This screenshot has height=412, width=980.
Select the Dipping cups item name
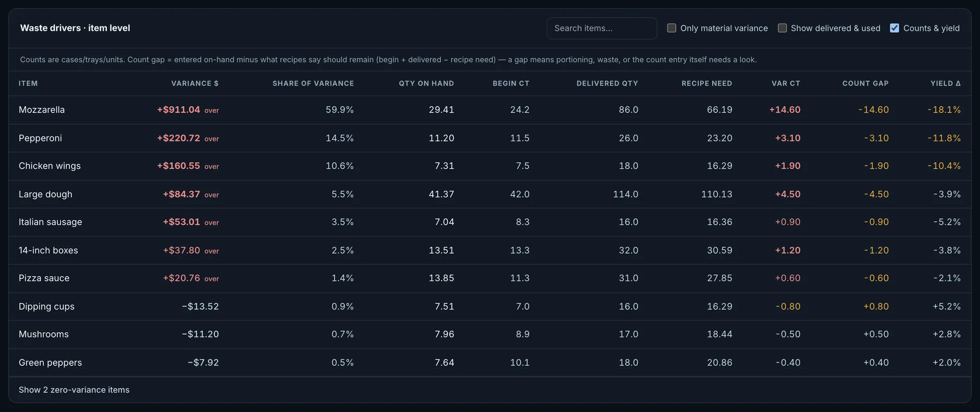[47, 307]
